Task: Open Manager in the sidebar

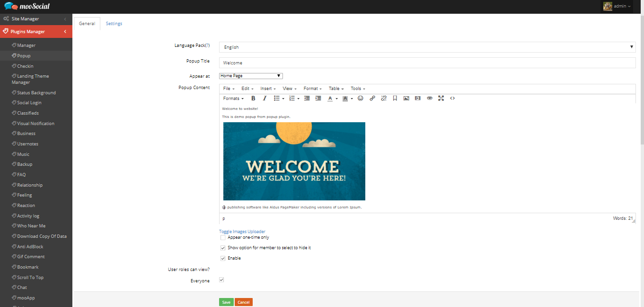Action: (26, 45)
